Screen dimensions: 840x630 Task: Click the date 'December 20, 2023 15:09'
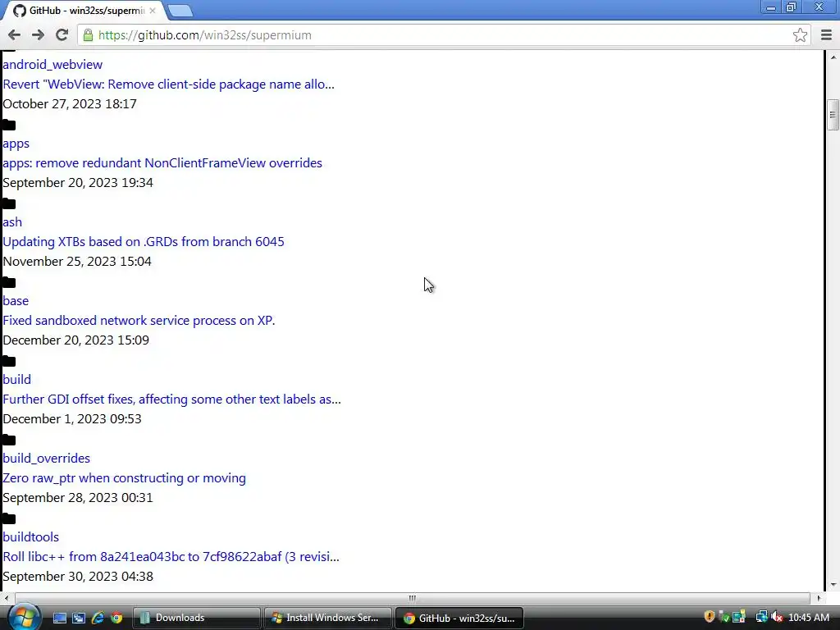pyautogui.click(x=76, y=340)
